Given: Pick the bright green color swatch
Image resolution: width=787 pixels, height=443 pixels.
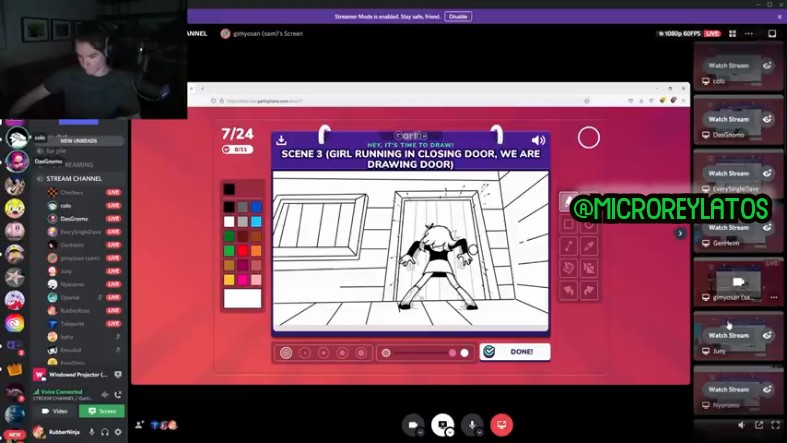Looking at the screenshot, I should pyautogui.click(x=229, y=250).
